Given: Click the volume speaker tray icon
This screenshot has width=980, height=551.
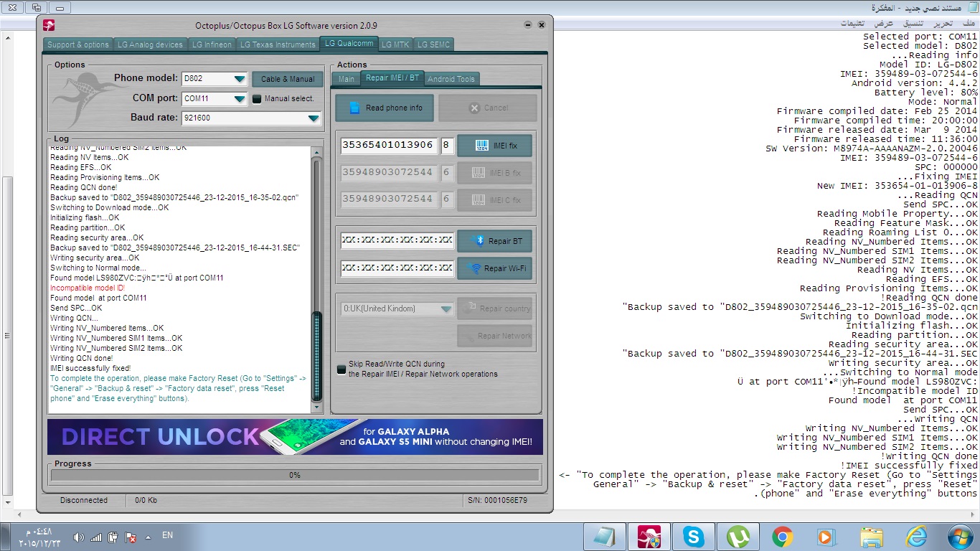Looking at the screenshot, I should click(78, 537).
